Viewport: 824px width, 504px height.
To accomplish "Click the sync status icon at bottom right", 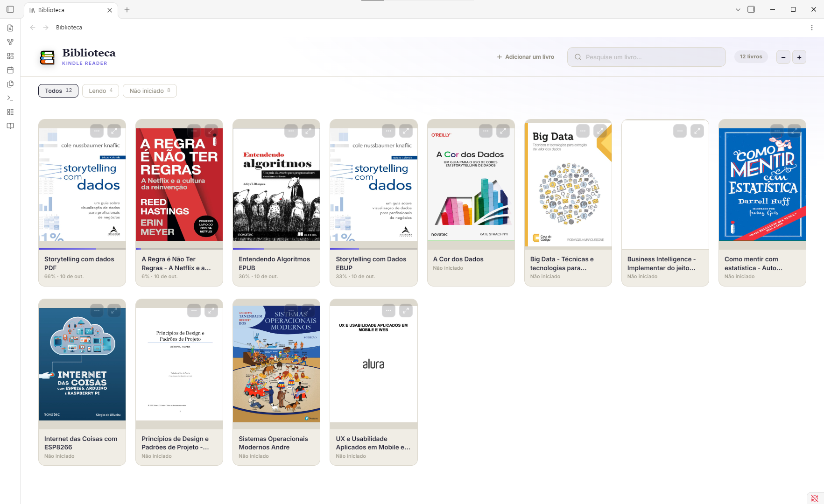I will [815, 498].
